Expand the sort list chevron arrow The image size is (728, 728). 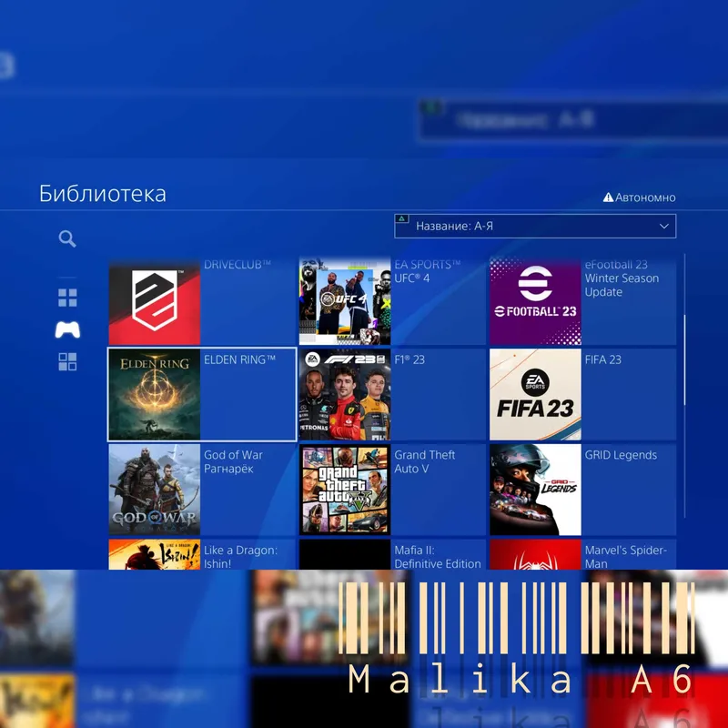664,226
